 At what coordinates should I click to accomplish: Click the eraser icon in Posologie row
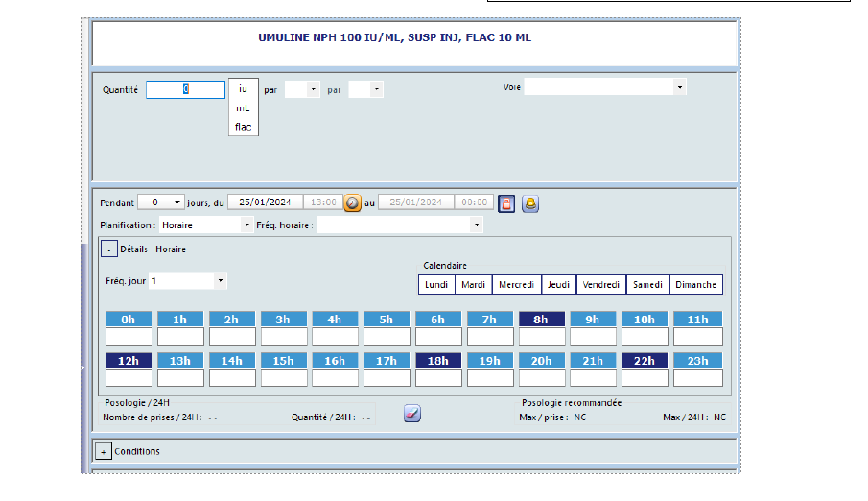[411, 414]
